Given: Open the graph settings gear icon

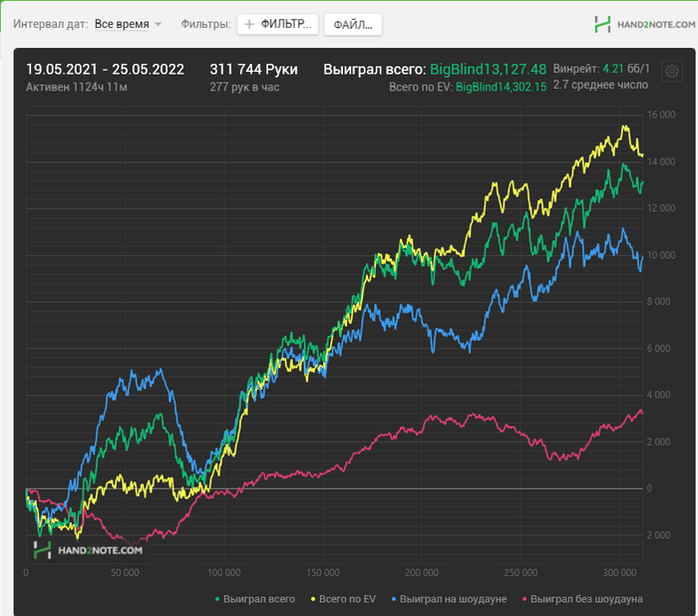Looking at the screenshot, I should [x=672, y=71].
